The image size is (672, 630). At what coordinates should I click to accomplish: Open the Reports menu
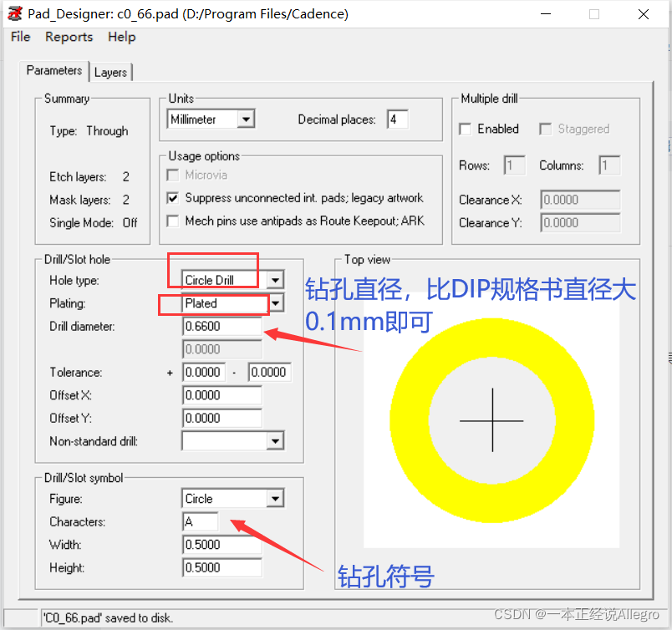click(69, 37)
